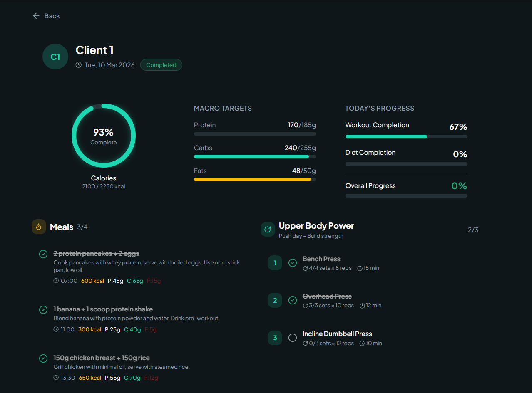Image resolution: width=532 pixels, height=393 pixels.
Task: Click the clock icon beside 11:00
Action: pos(56,329)
